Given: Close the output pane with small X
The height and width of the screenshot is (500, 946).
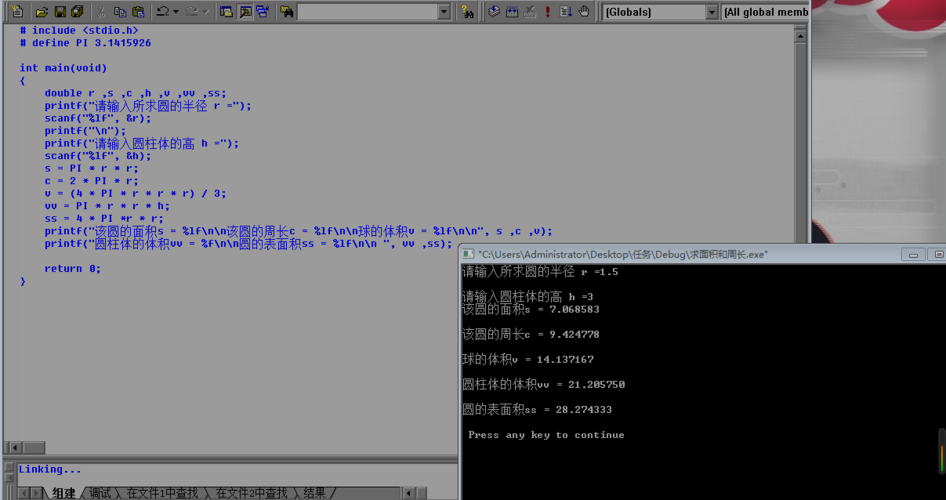Looking at the screenshot, I should [x=9, y=467].
